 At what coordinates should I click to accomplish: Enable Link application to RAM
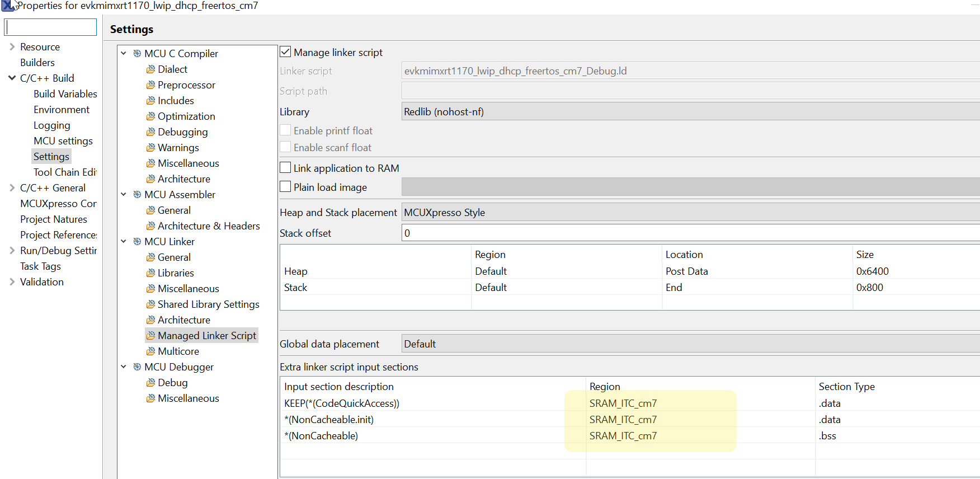click(x=285, y=168)
